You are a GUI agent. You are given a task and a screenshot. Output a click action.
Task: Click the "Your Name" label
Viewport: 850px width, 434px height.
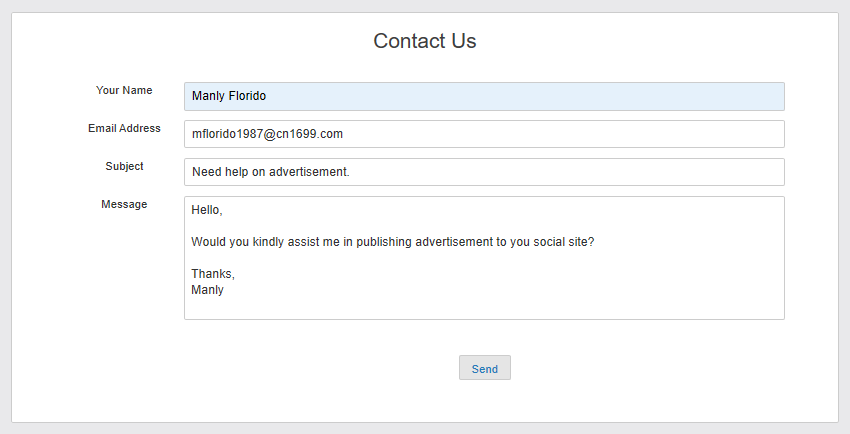coord(124,90)
